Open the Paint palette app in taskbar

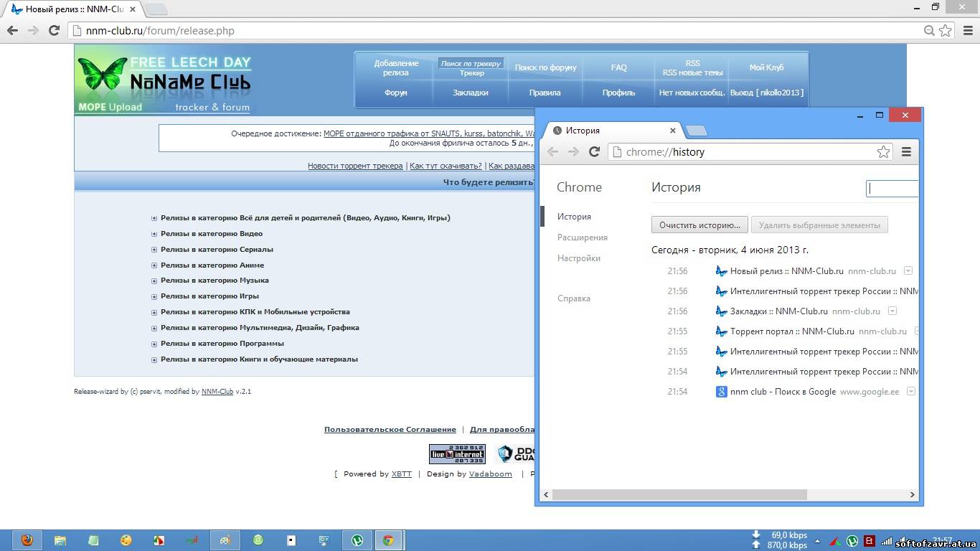click(126, 540)
